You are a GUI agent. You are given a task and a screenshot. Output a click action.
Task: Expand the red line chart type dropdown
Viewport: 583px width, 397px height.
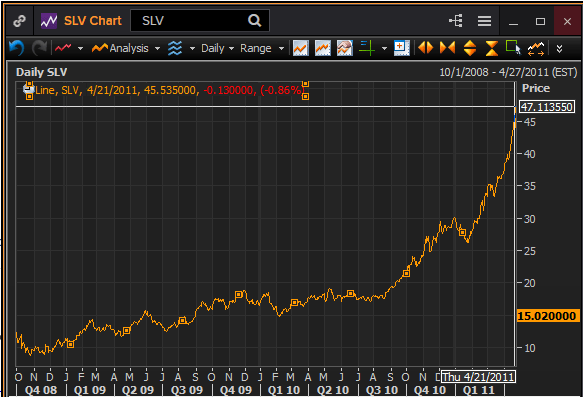(x=80, y=48)
